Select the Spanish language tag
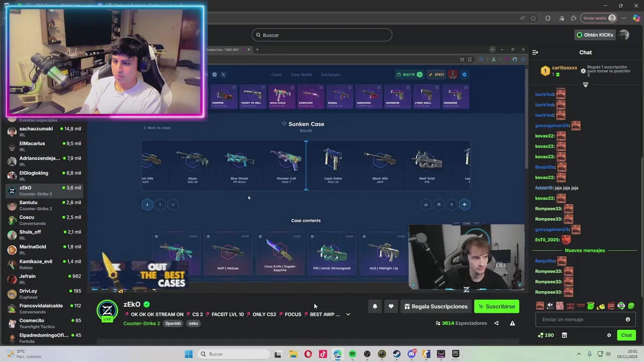The width and height of the screenshot is (644, 362). (173, 323)
